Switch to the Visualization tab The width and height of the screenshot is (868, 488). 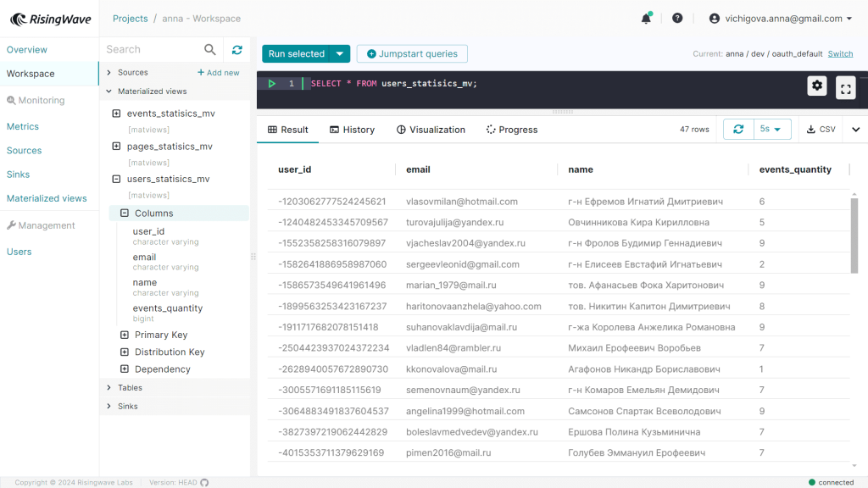coord(431,130)
